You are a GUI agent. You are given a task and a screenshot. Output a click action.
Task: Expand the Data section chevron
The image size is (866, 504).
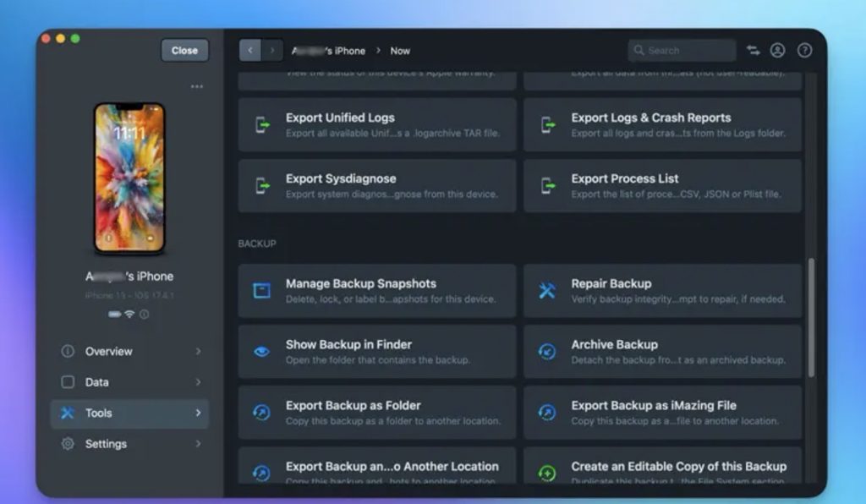click(199, 382)
